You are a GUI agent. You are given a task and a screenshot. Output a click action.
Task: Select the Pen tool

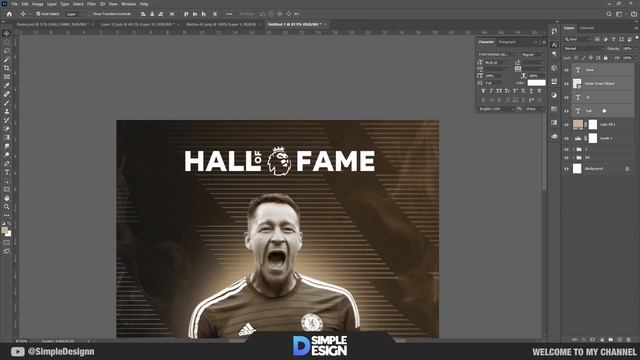tap(7, 163)
